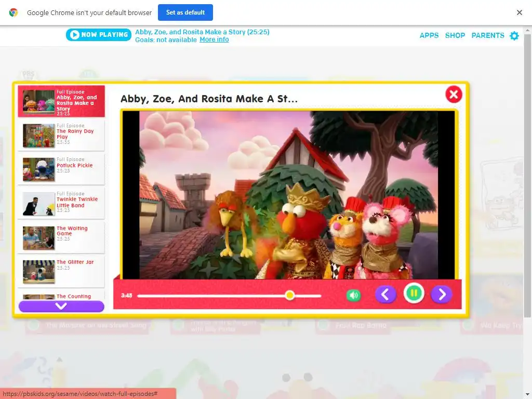Open the More info link
532x399 pixels.
214,39
